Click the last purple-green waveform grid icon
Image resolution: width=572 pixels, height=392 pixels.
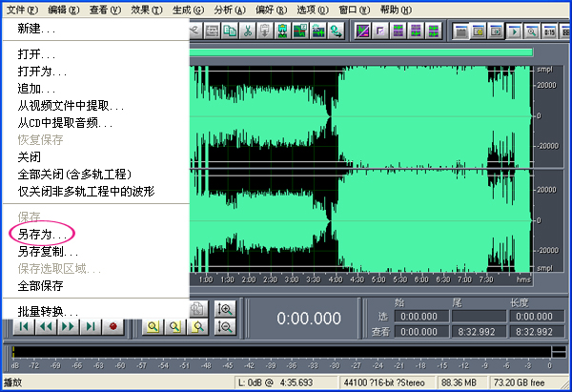433,31
